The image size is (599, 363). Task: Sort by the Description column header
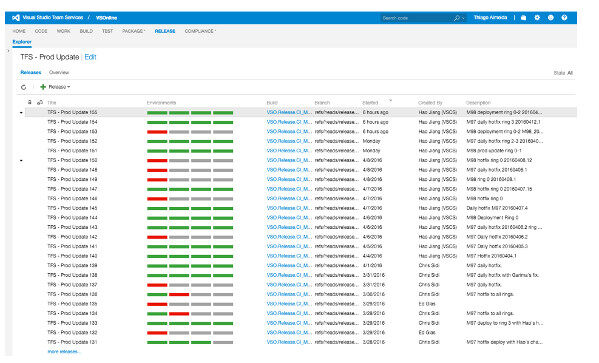pos(478,103)
